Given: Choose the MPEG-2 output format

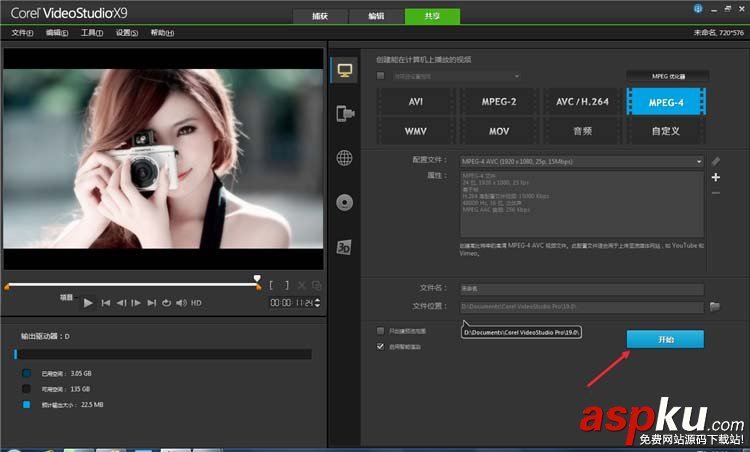Looking at the screenshot, I should [498, 101].
